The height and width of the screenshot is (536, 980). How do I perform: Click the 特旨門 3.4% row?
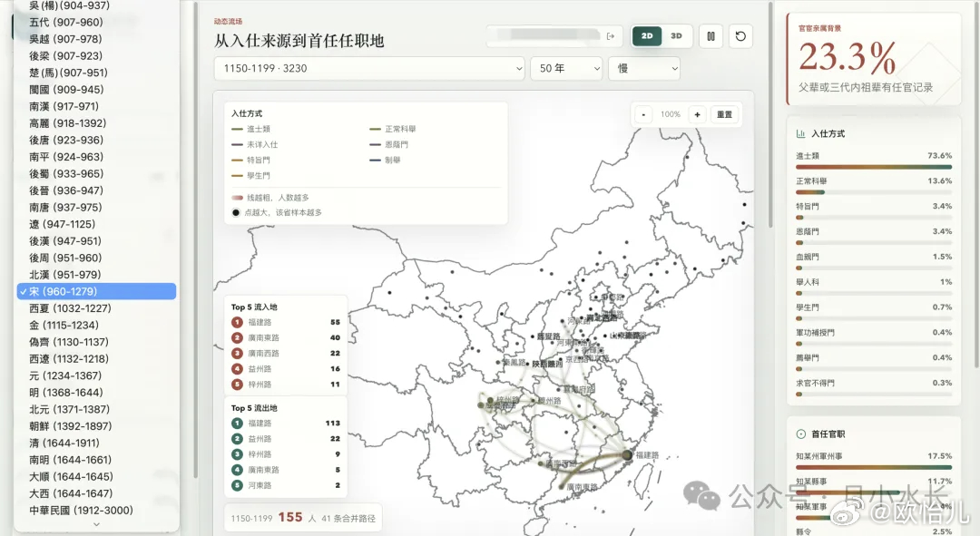874,211
